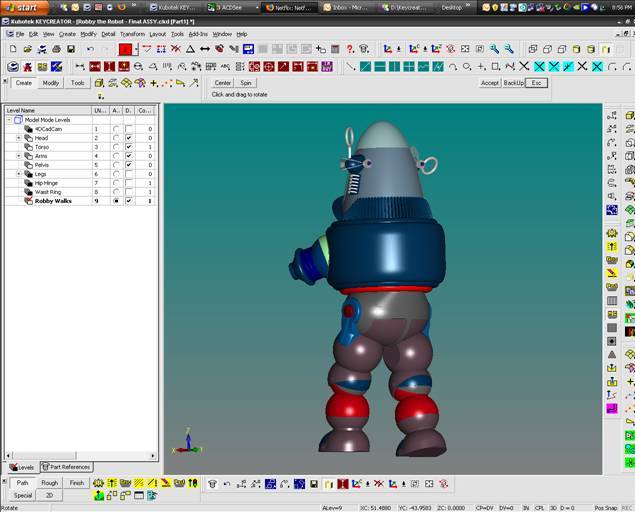Open the dropdown arrow under the solid block icon

click(100, 96)
